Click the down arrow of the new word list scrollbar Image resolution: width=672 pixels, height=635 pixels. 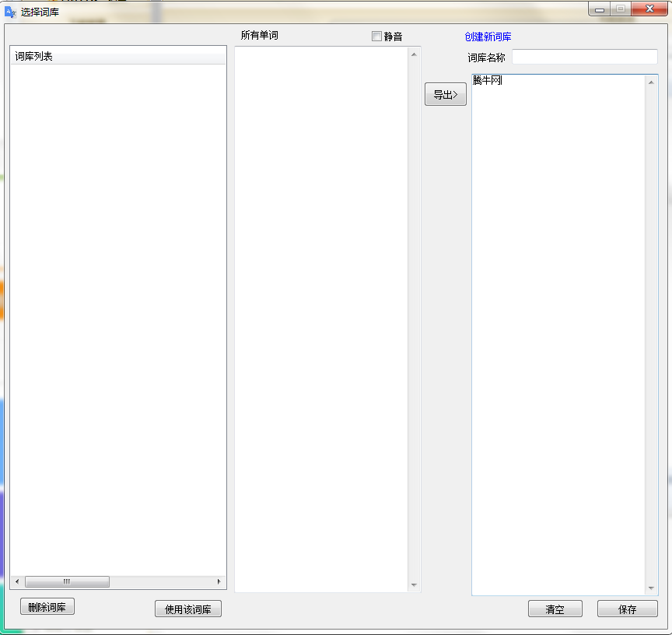tap(651, 588)
